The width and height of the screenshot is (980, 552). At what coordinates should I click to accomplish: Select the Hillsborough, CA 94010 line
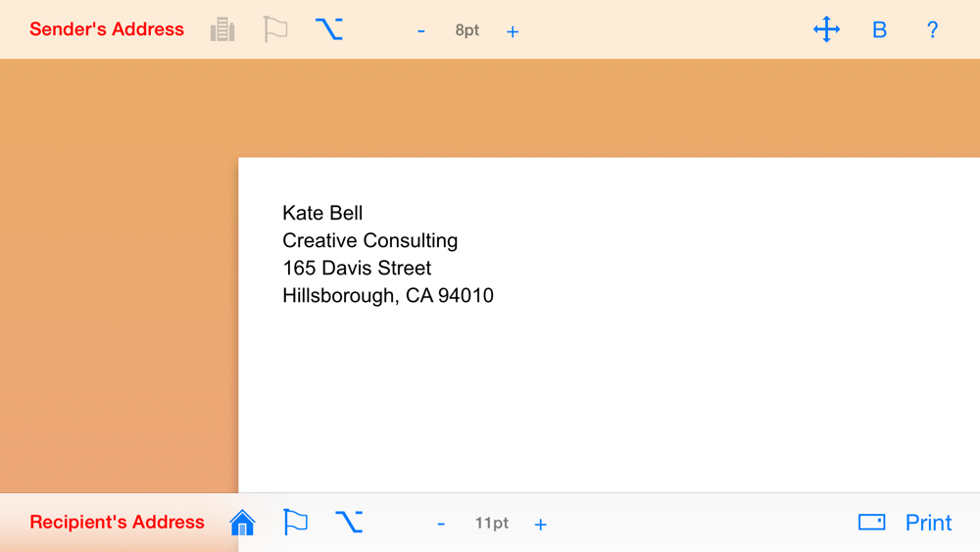[388, 295]
